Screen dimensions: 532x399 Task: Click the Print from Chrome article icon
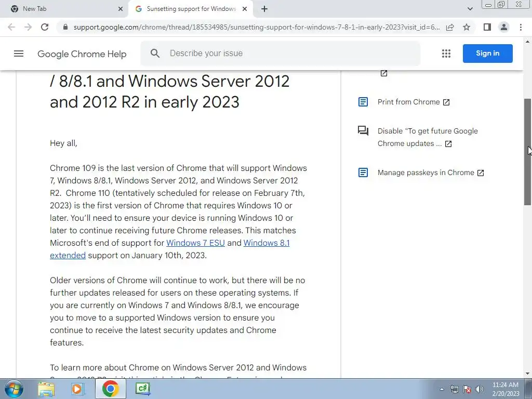(x=363, y=102)
